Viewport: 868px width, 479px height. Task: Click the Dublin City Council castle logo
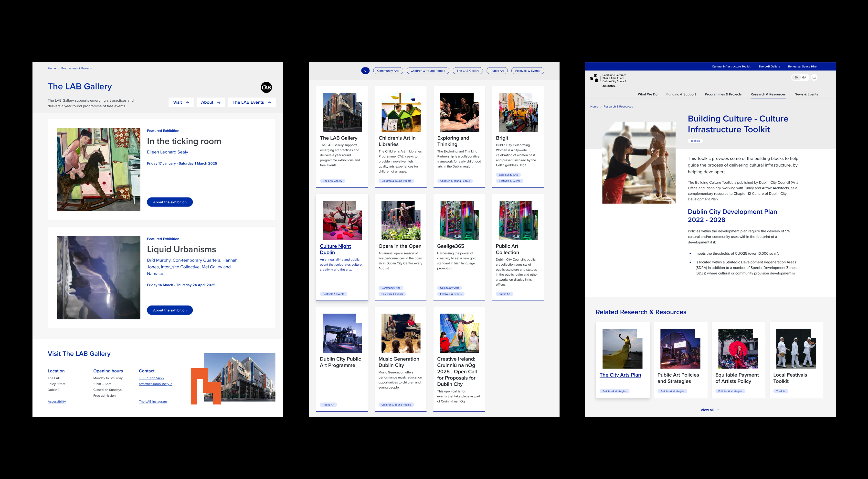click(594, 78)
